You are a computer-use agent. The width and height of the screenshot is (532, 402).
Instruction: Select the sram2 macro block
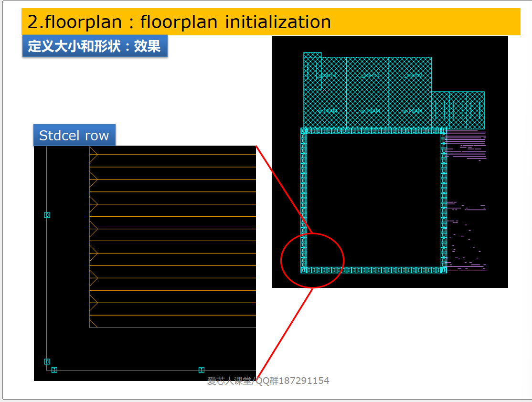327,75
